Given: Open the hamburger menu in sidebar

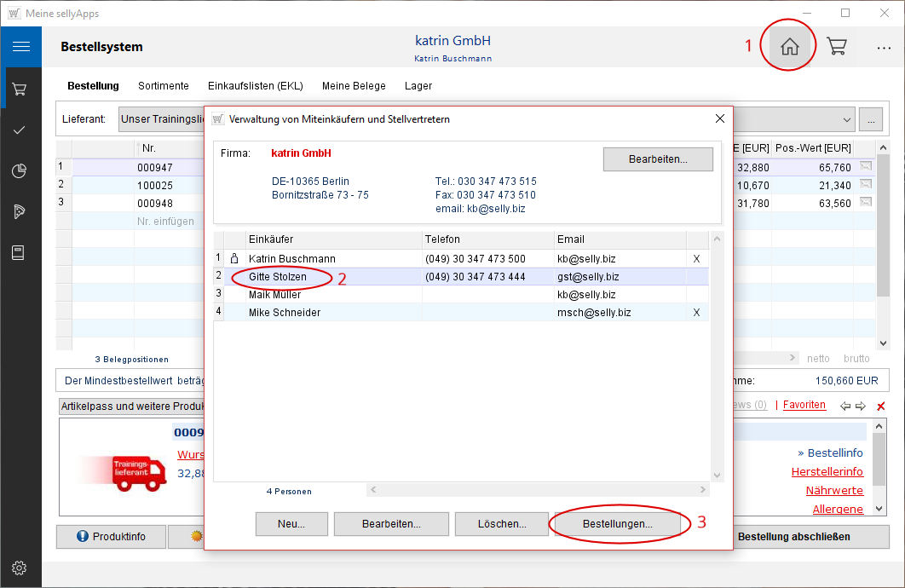Looking at the screenshot, I should click(20, 46).
